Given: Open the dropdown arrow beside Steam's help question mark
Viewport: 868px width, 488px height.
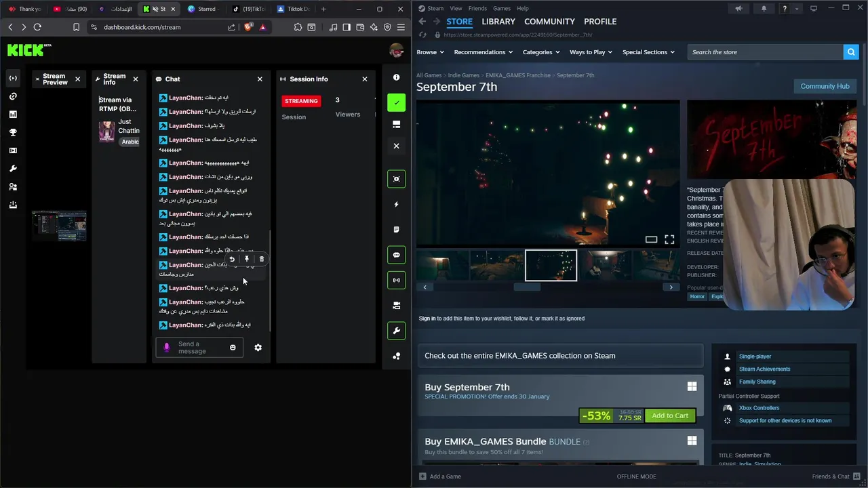Looking at the screenshot, I should point(797,9).
